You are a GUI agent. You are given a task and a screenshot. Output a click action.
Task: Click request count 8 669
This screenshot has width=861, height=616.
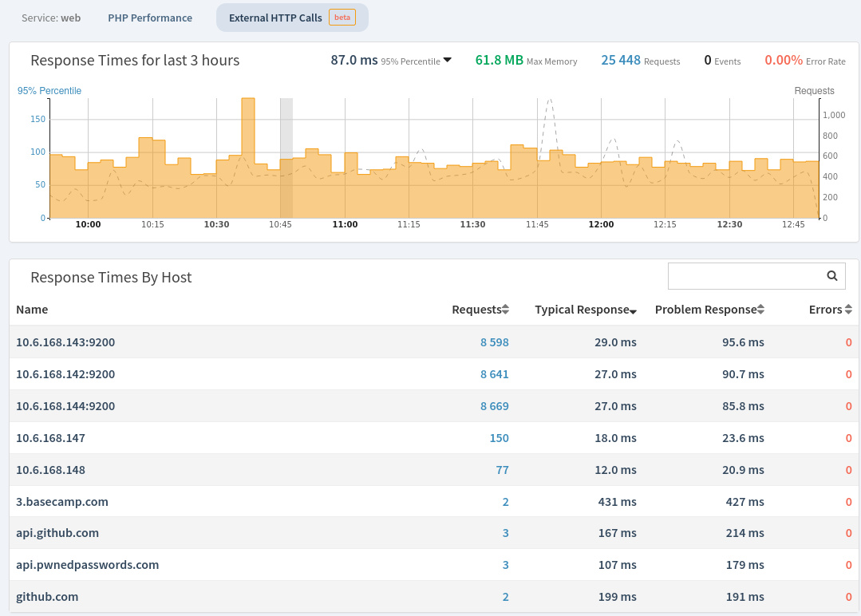click(494, 405)
